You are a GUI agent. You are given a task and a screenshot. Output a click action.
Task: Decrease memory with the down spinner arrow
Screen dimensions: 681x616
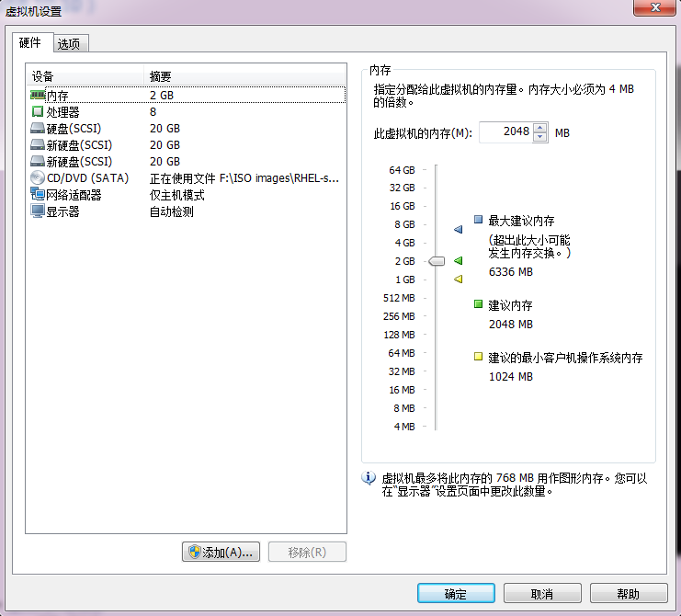(540, 137)
